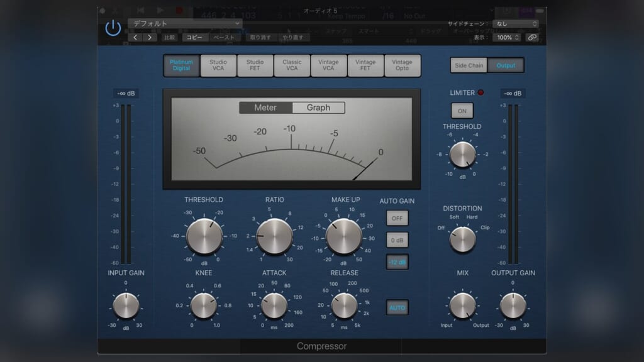Click the link chain icon
Screen dimensions: 644x362
click(x=532, y=37)
